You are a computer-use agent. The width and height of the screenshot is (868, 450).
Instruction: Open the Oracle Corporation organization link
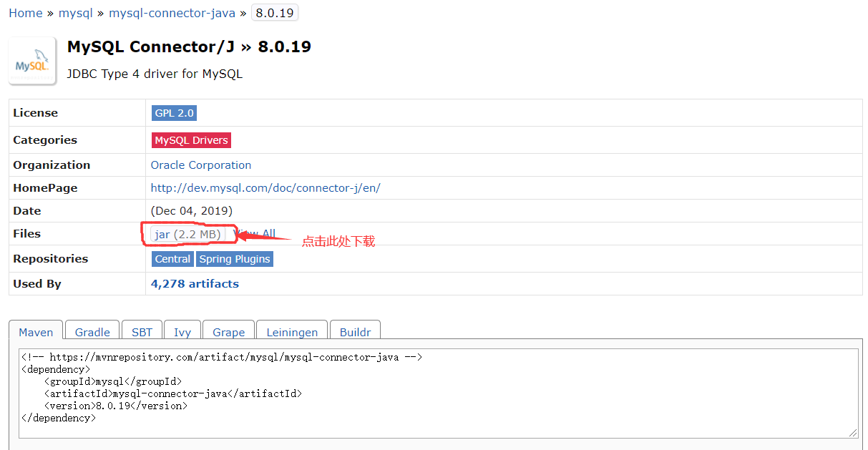pos(200,165)
